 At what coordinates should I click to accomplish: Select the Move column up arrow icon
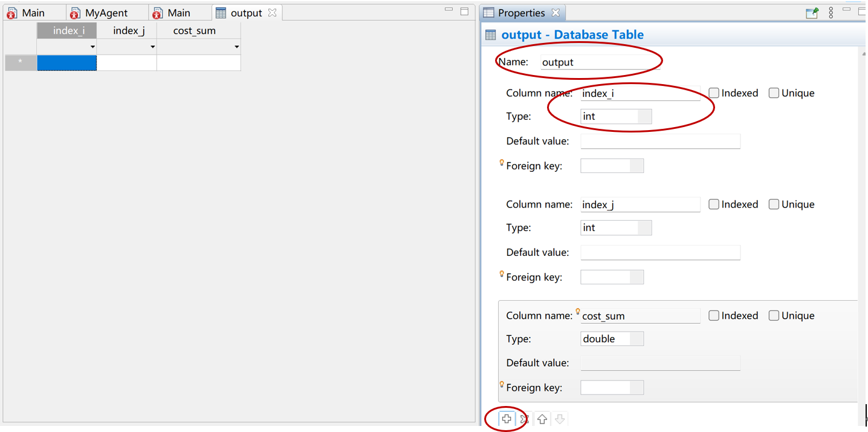542,418
